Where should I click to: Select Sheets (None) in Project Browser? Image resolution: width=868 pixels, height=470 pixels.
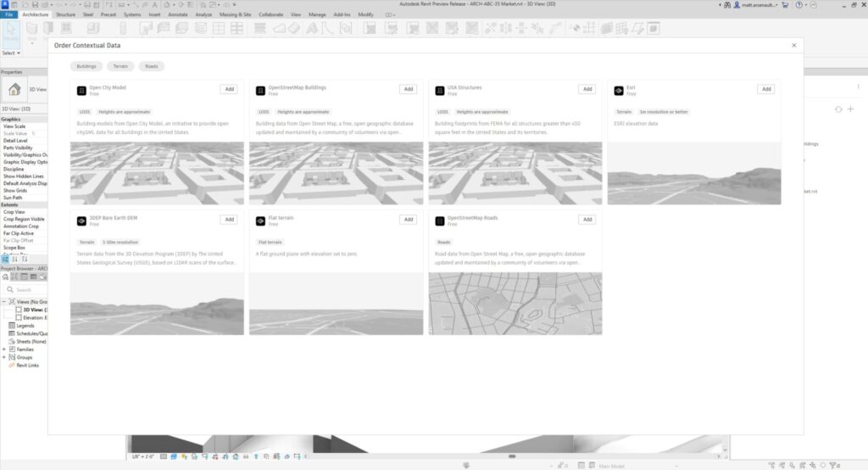pyautogui.click(x=31, y=341)
